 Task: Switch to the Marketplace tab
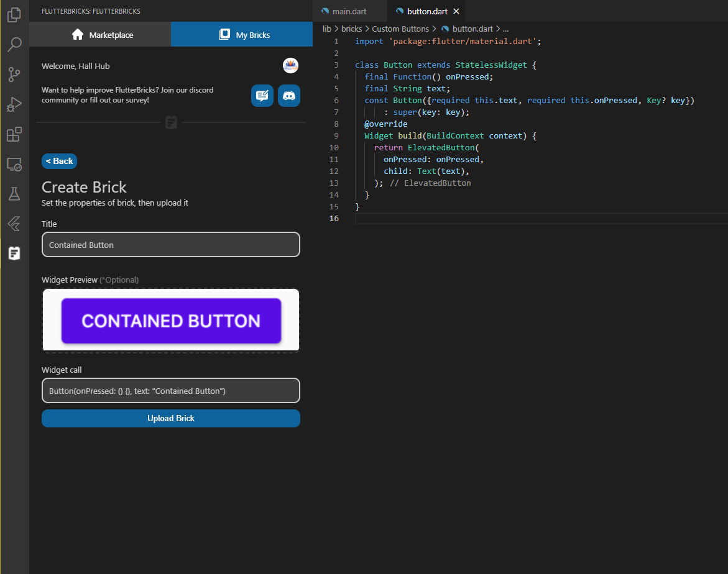click(99, 34)
